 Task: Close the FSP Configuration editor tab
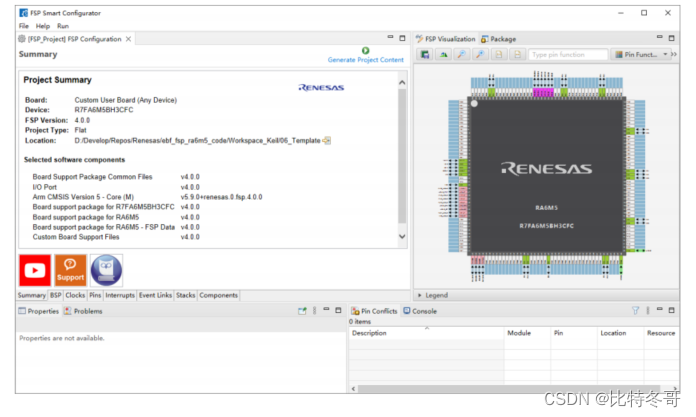click(128, 39)
